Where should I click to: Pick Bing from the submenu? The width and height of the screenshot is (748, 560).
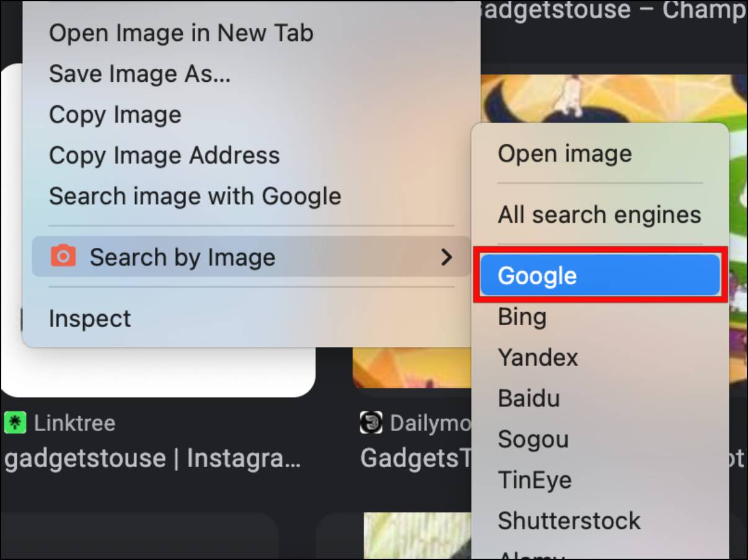point(522,317)
